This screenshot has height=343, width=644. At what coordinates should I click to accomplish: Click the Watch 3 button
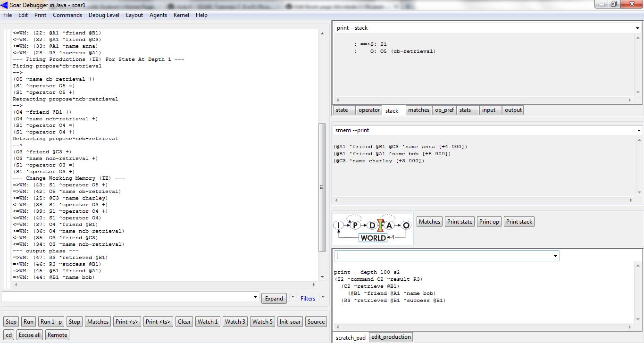click(235, 322)
